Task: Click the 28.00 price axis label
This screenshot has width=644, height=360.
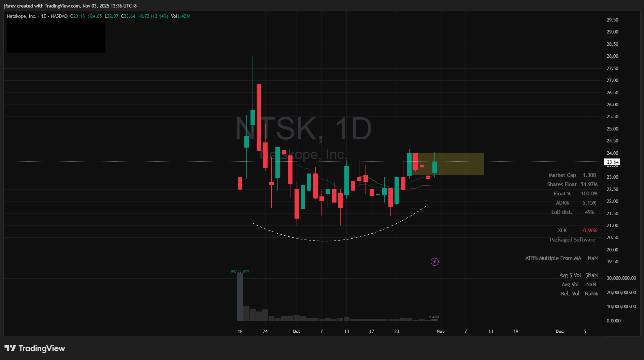Action: click(x=612, y=56)
